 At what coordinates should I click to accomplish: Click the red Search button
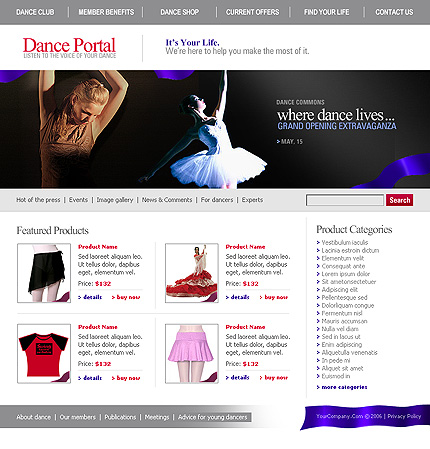click(400, 200)
